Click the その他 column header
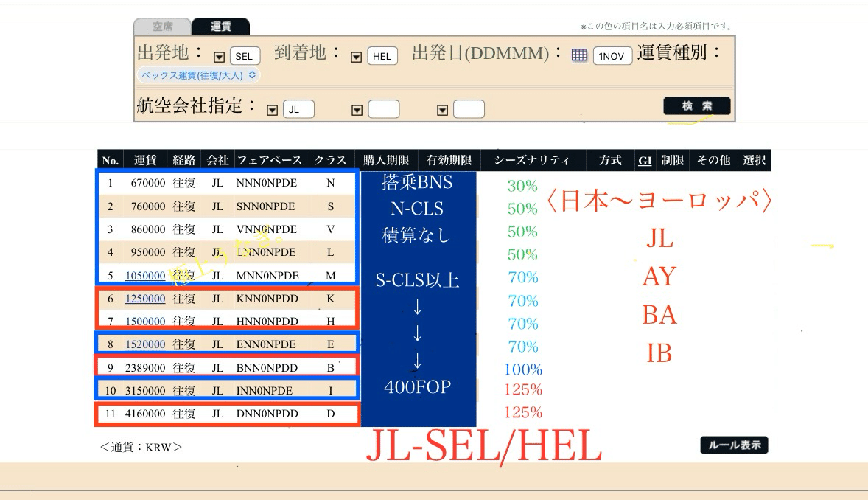Screen dimensions: 868x500 (713, 160)
